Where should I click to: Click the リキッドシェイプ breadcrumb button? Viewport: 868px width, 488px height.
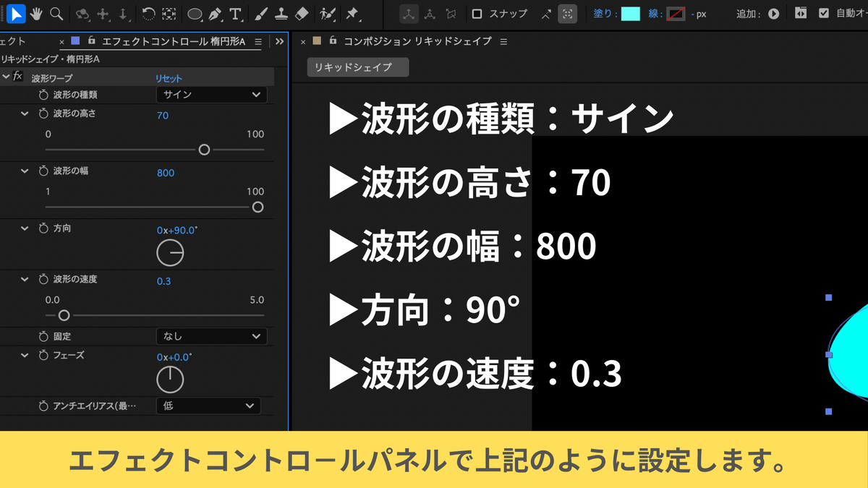click(358, 67)
